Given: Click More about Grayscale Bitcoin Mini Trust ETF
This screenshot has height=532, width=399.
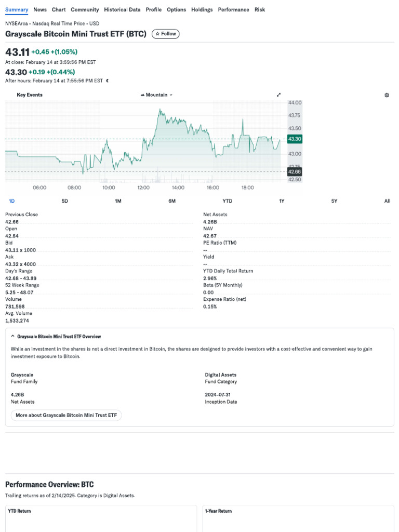Looking at the screenshot, I should tap(66, 415).
